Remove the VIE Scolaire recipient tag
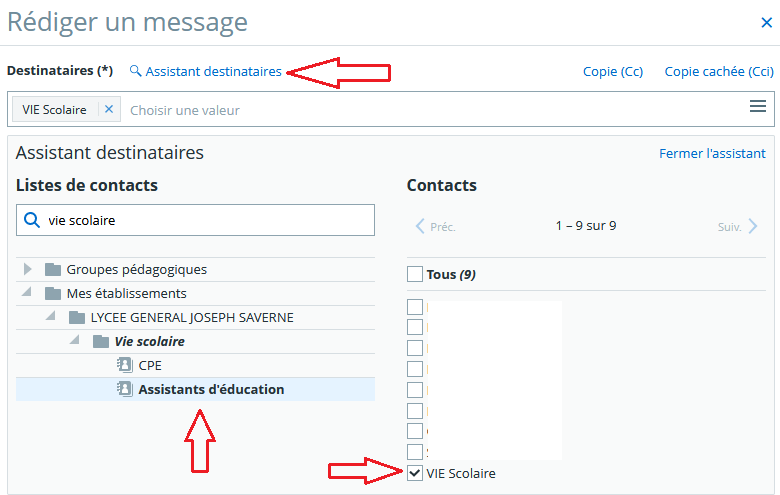The image size is (780, 495). pos(109,109)
